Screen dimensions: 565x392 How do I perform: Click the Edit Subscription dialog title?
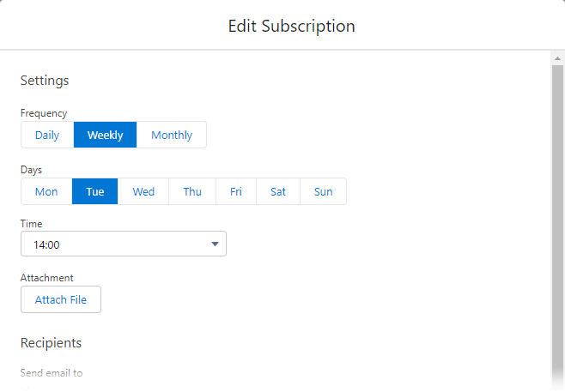coord(291,26)
